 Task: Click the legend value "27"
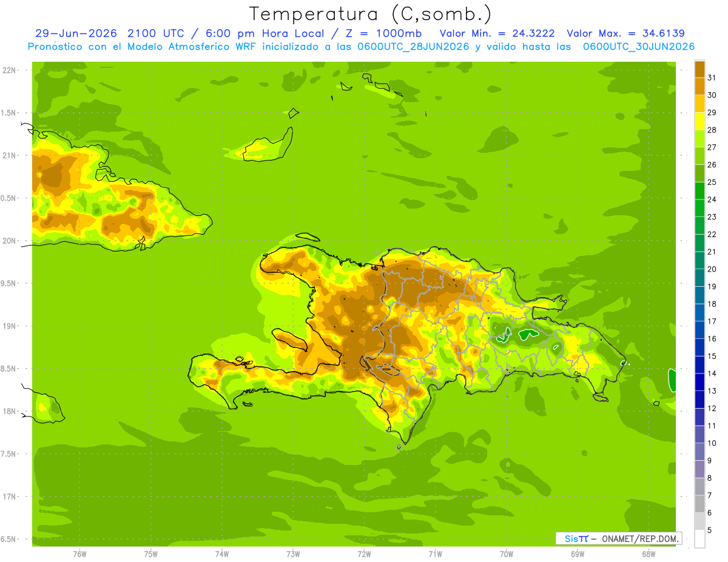[712, 147]
